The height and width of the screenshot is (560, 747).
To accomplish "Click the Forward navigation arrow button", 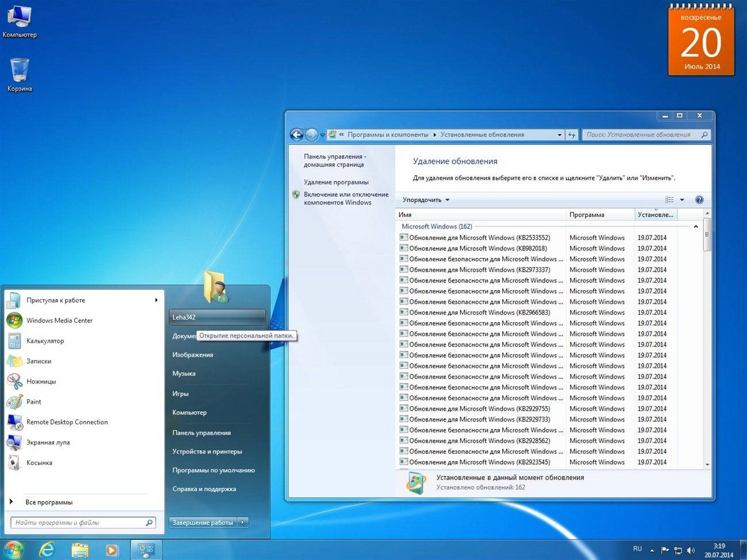I will pyautogui.click(x=311, y=134).
